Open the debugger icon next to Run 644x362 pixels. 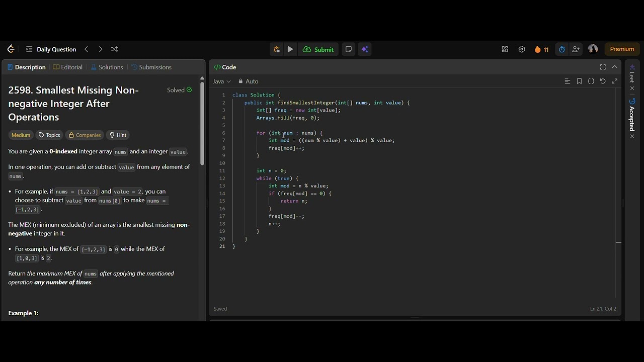pyautogui.click(x=276, y=49)
